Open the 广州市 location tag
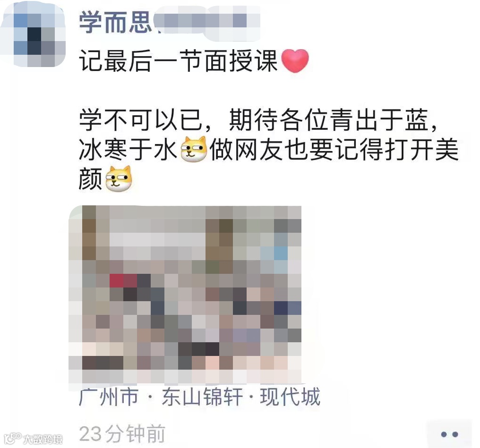This screenshot has width=480, height=448. pyautogui.click(x=109, y=397)
